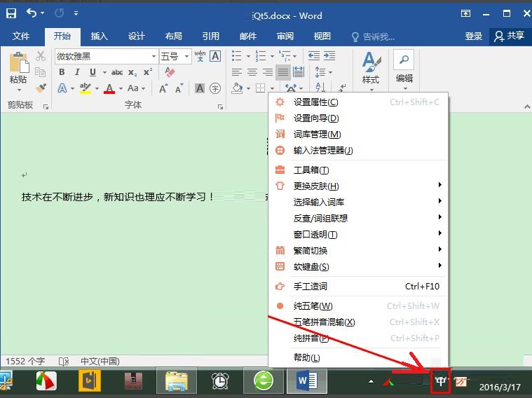This screenshot has width=532, height=398.
Task: Click the 告诉我 search box
Action: (x=373, y=36)
